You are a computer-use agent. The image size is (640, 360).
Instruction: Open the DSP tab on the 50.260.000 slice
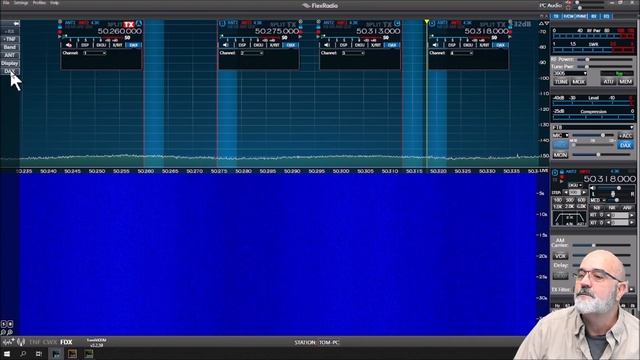(x=85, y=45)
